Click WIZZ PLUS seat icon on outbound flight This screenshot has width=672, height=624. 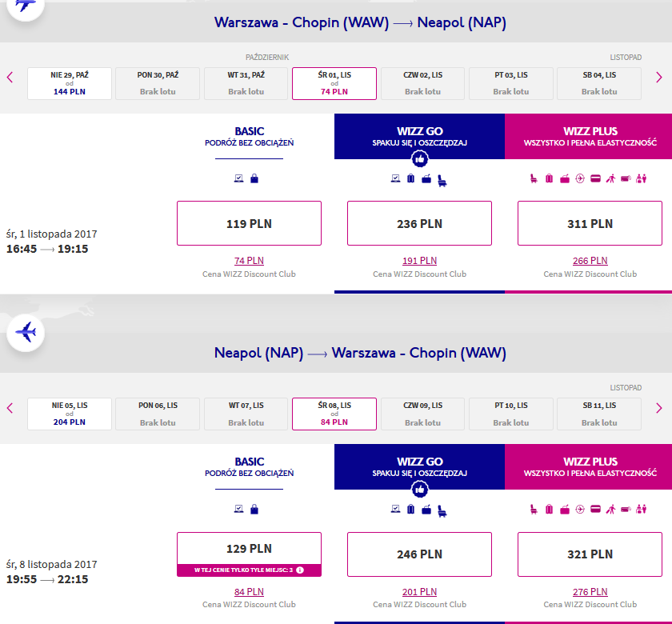click(534, 178)
